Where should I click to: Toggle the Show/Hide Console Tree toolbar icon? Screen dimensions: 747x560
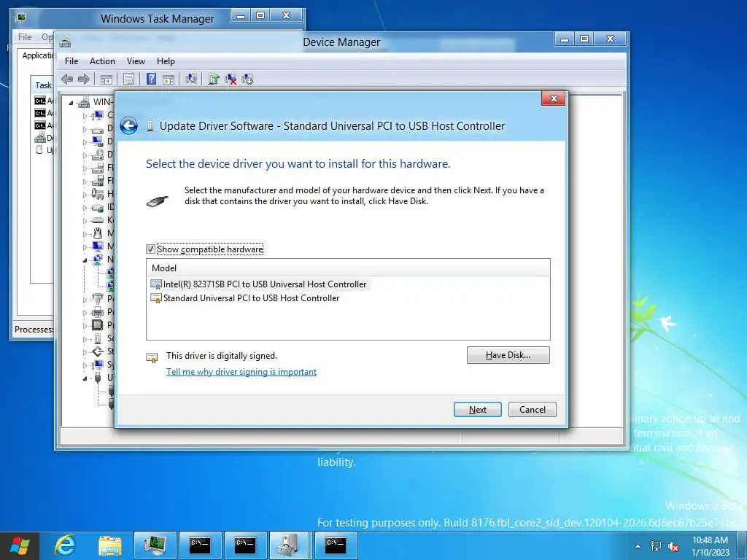[x=107, y=79]
